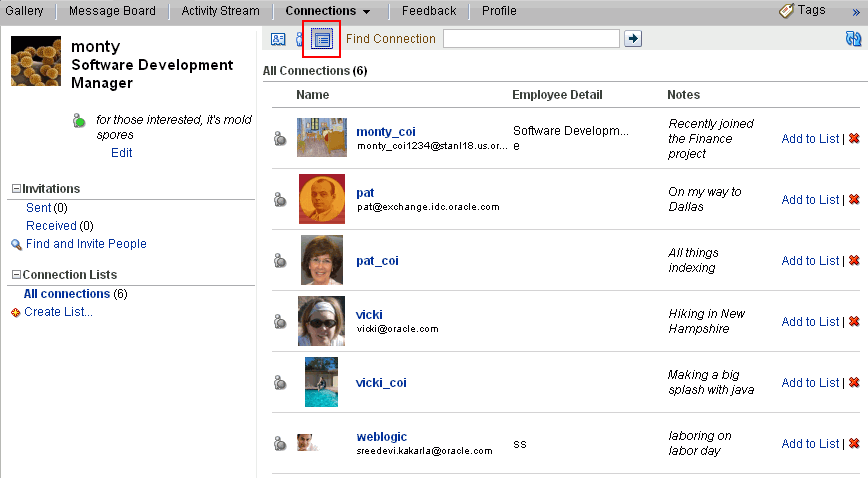Image resolution: width=868 pixels, height=493 pixels.
Task: Remove the pat connection with red X
Action: 854,199
